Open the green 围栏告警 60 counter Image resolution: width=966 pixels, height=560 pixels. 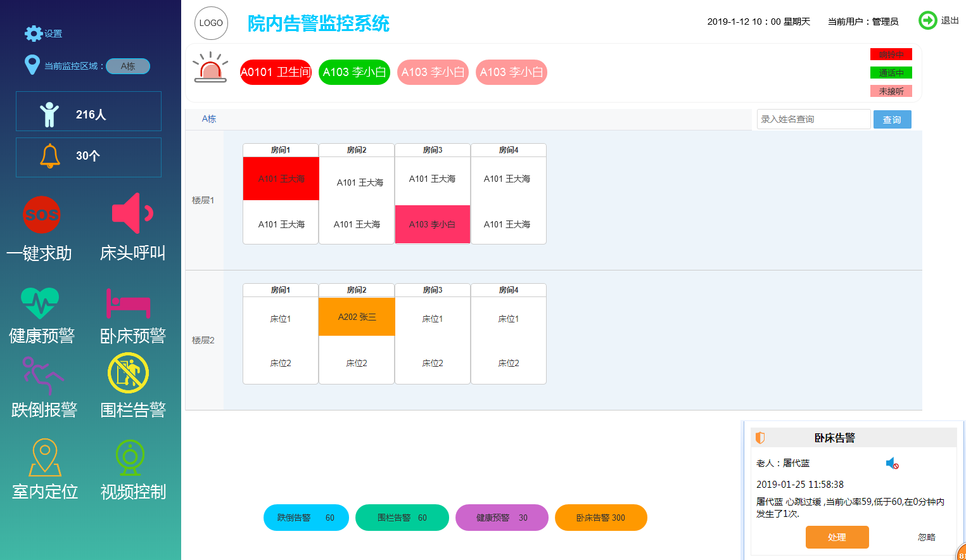[x=402, y=518]
